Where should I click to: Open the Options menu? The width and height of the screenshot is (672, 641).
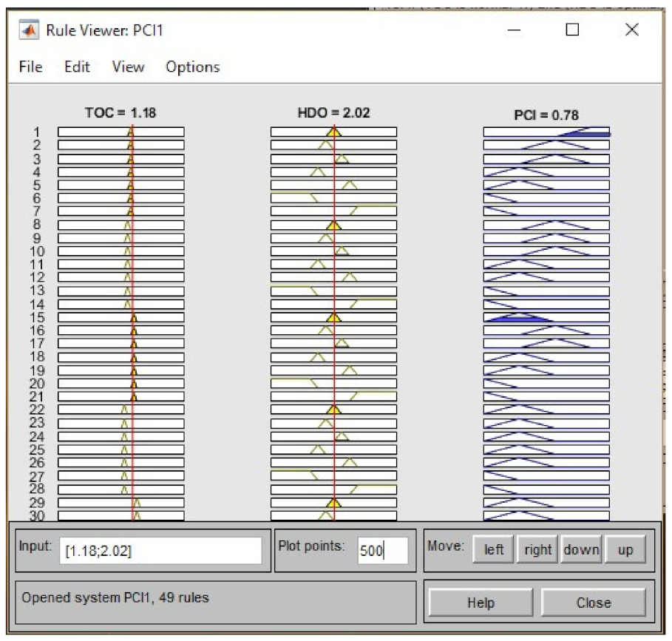192,67
